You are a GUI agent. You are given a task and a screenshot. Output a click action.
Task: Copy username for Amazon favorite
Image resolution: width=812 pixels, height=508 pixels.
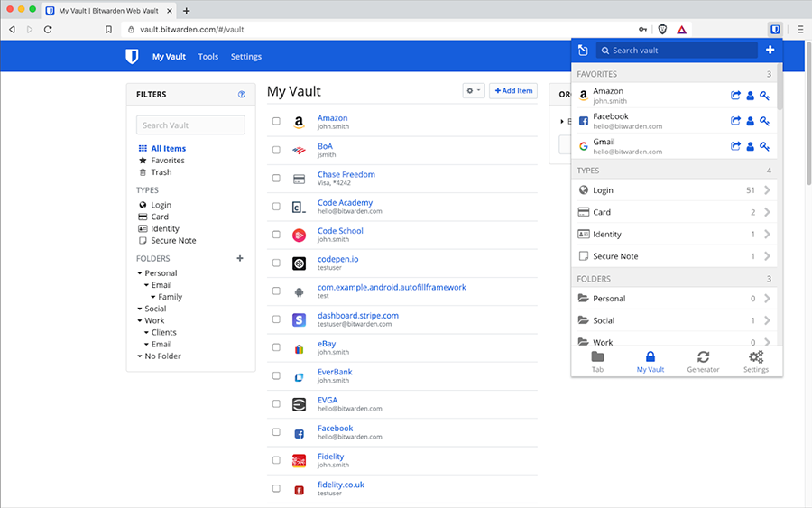click(x=750, y=96)
